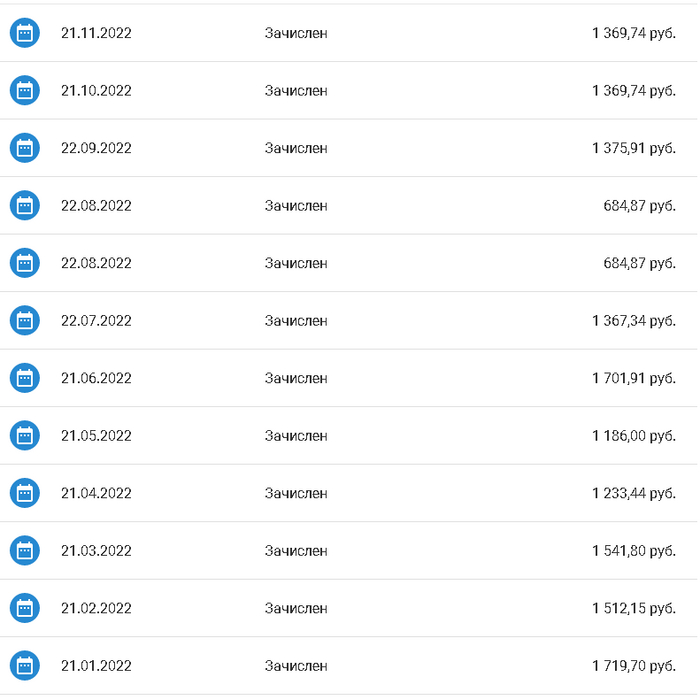Select the 1 375,91 руб. amount
The width and height of the screenshot is (700, 700).
pos(633,148)
